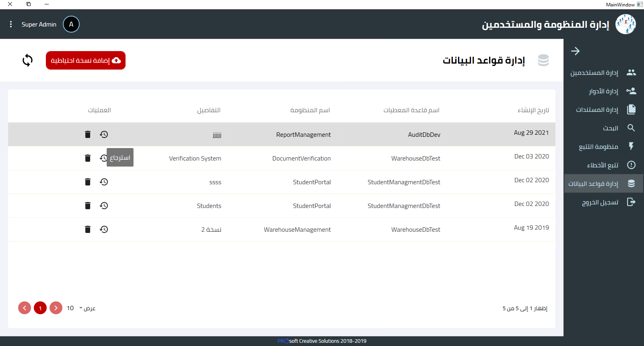Click the lightning bolt tracking icon
Viewport: 644px width, 346px height.
coord(631,146)
